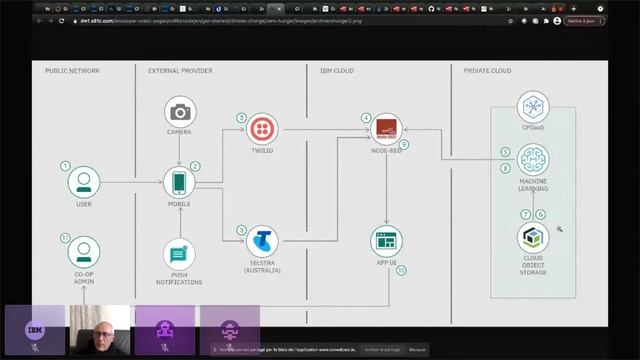Click the Cloud Object Storage icon
The height and width of the screenshot is (360, 640).
click(x=533, y=237)
